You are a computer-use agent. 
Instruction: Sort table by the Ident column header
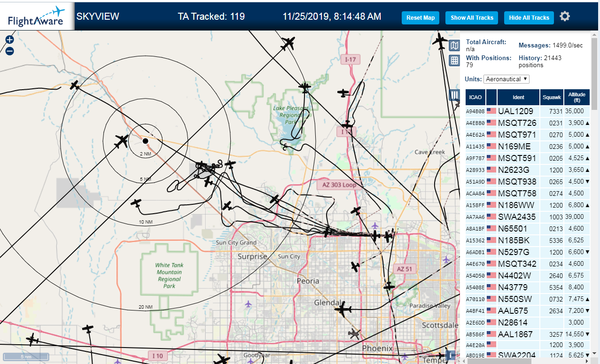tap(518, 97)
